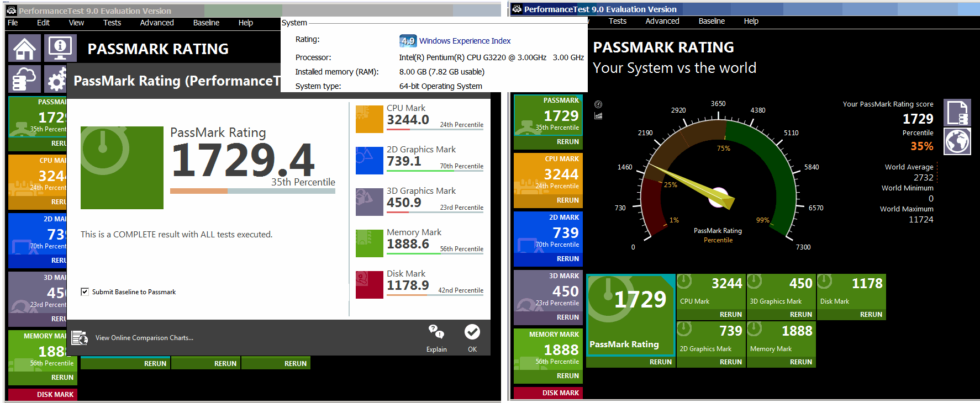Open Tests menu in left window
This screenshot has width=980, height=403.
tap(112, 23)
